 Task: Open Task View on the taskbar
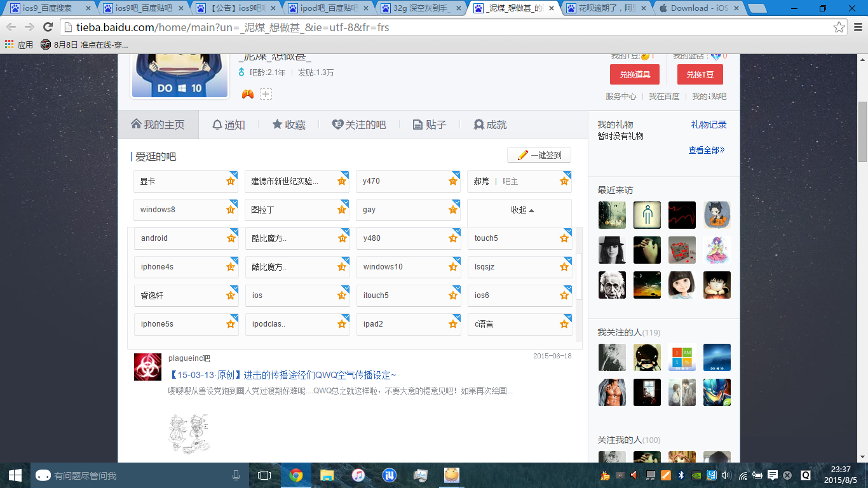pyautogui.click(x=264, y=475)
